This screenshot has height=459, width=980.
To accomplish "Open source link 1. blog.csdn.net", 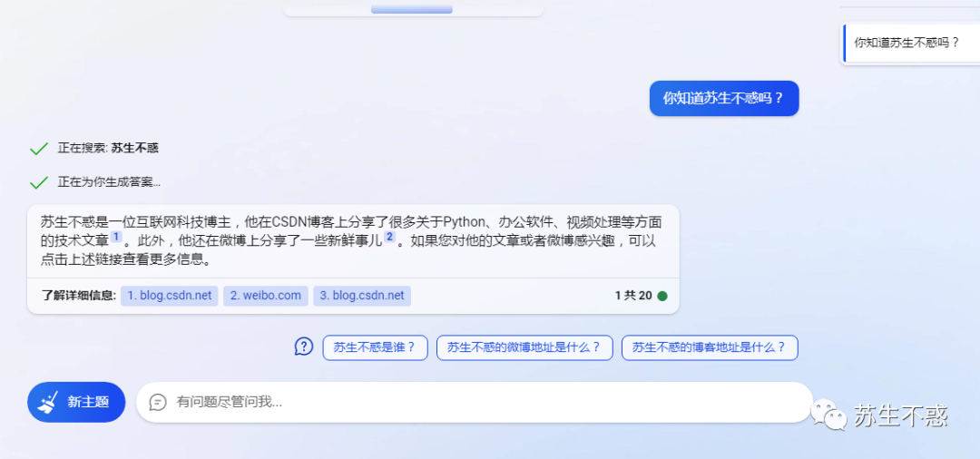I will coord(170,296).
